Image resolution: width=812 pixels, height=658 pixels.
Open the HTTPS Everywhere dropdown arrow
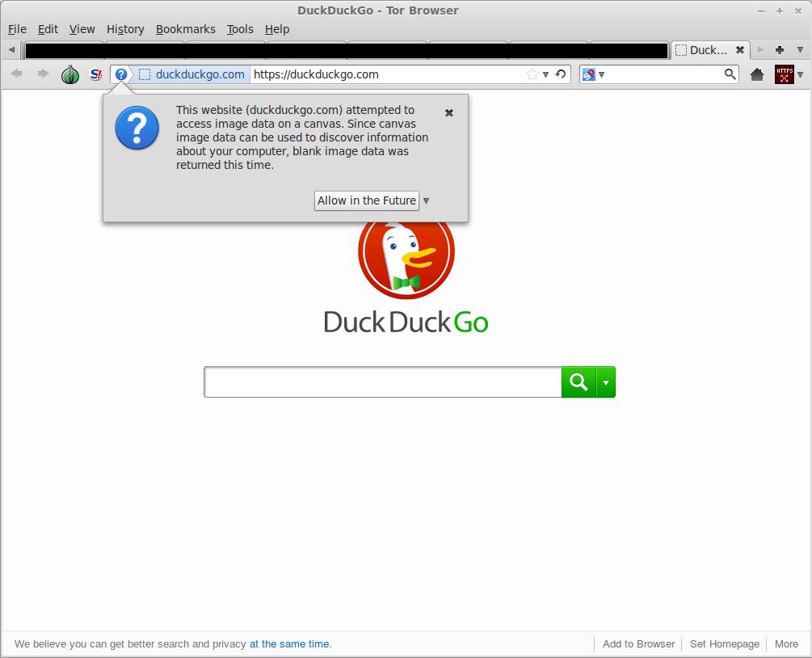(801, 74)
